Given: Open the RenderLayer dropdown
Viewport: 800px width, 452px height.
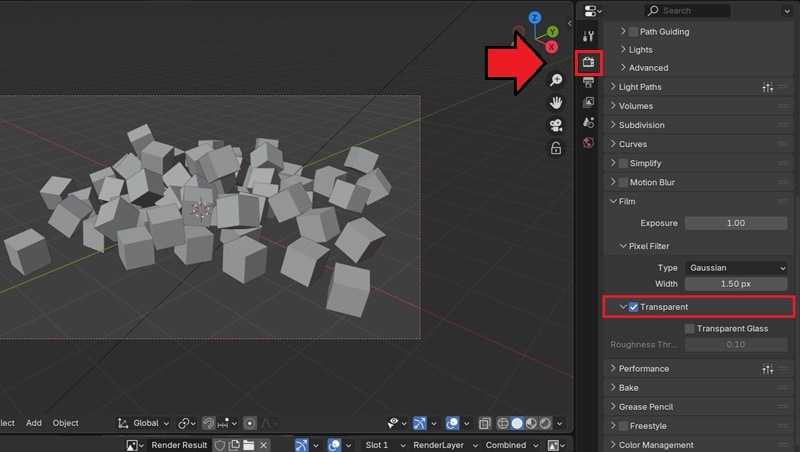Looking at the screenshot, I should point(444,445).
